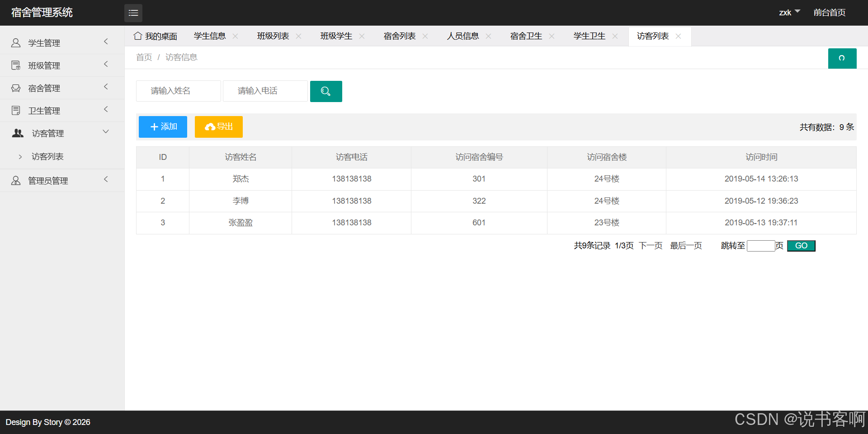This screenshot has width=868, height=434.
Task: Close the 班级学生 tab
Action: click(362, 36)
